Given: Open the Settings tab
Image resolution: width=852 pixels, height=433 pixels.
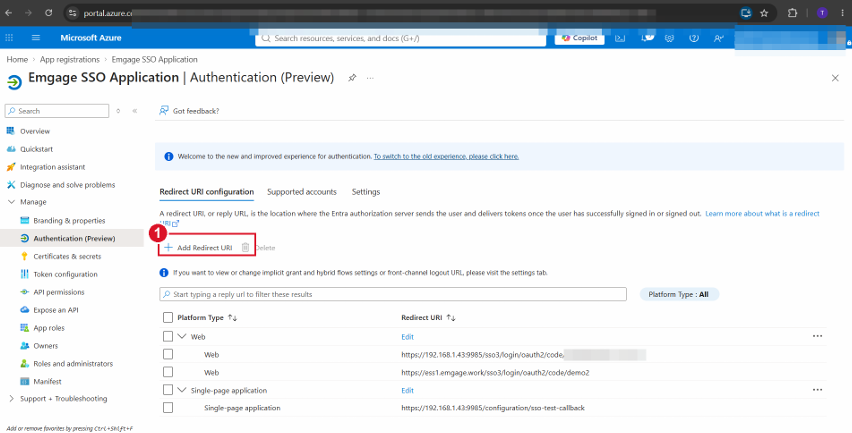Looking at the screenshot, I should tap(366, 192).
